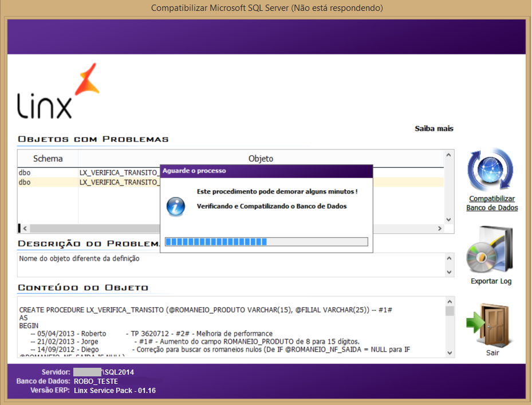Click the '05/04/2013 - Roberto' comment line
Image resolution: width=532 pixels, height=405 pixels.
[x=152, y=334]
